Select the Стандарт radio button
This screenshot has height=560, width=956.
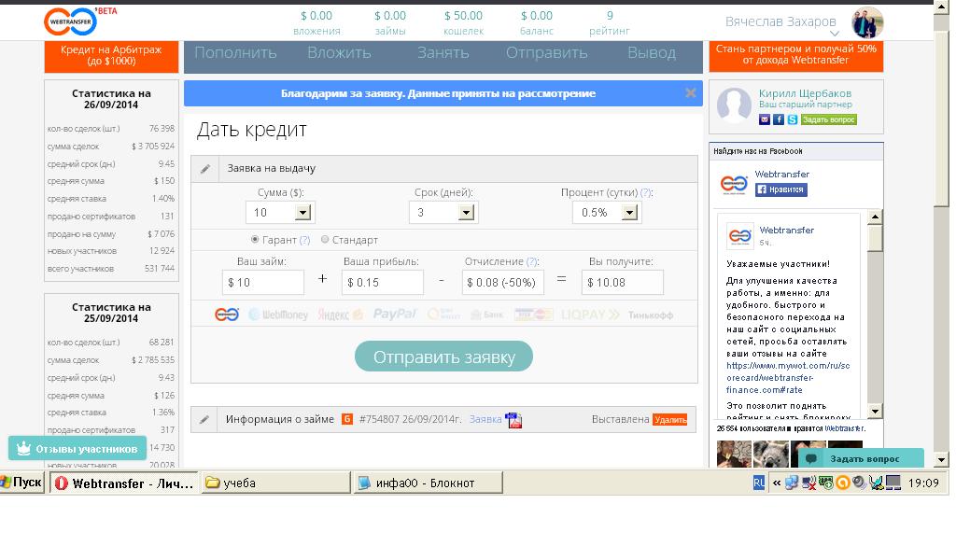325,240
